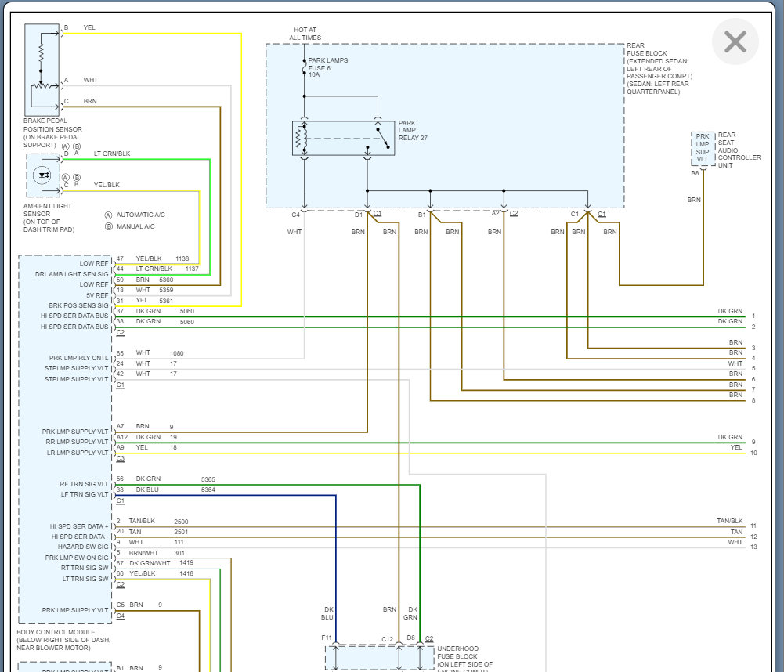Click circuit number 1137 on LT GRN/BLK wire
This screenshot has height=672, width=784.
pos(192,269)
